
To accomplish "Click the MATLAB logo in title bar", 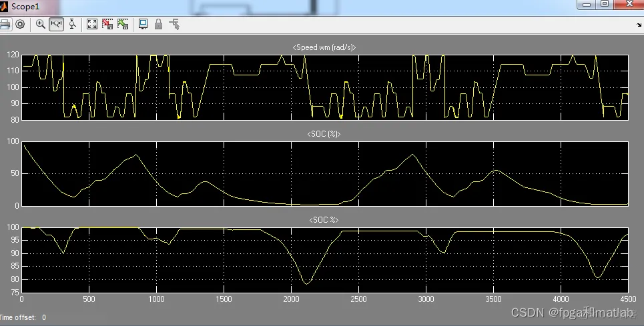I will click(4, 7).
